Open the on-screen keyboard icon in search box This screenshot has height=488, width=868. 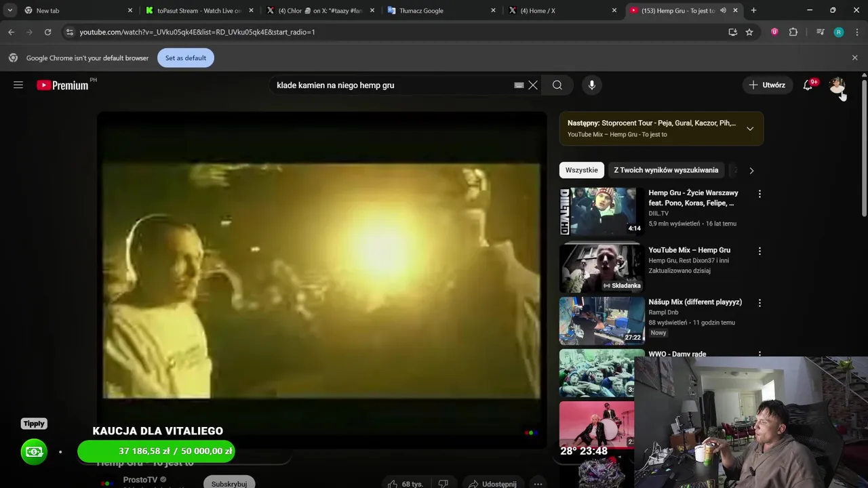(x=519, y=85)
